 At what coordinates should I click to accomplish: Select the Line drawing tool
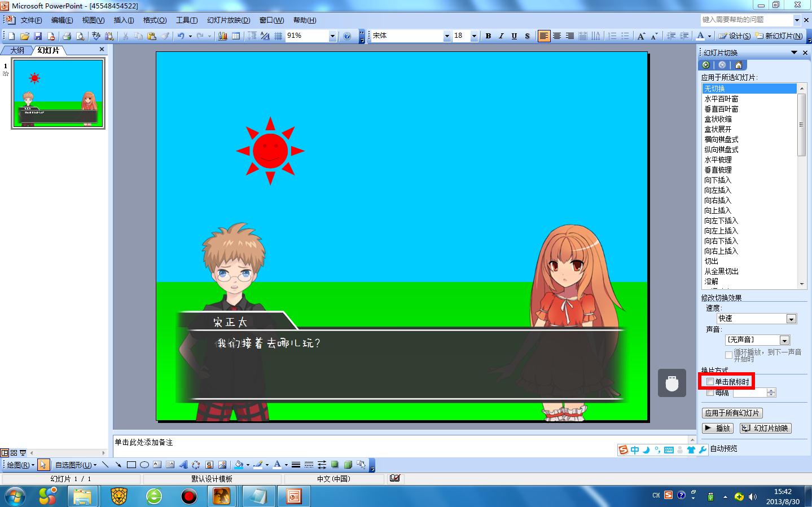click(x=106, y=465)
